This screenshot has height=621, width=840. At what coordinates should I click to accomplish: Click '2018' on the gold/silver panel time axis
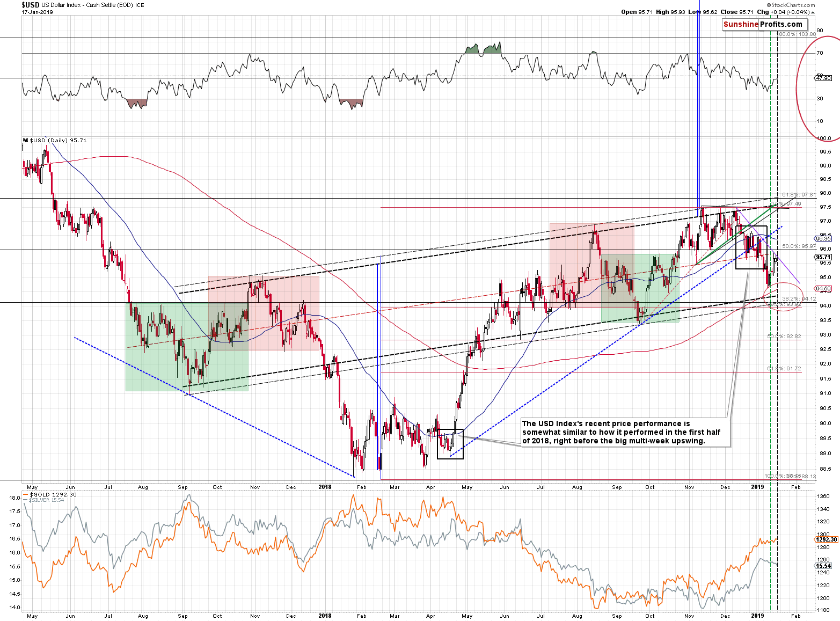pyautogui.click(x=325, y=616)
